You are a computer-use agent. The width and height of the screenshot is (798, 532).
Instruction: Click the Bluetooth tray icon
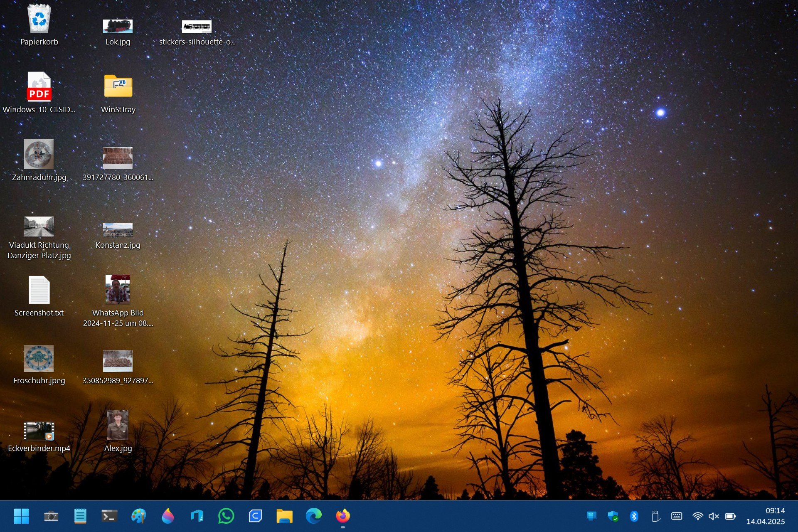634,516
